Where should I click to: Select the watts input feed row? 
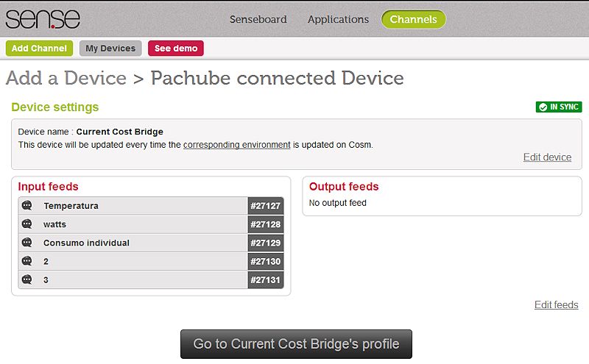click(151, 224)
